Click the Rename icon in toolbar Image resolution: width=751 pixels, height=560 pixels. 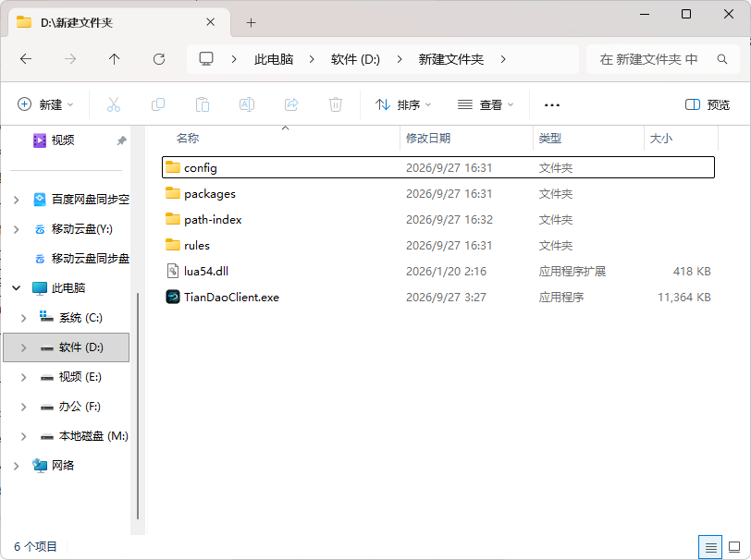(247, 104)
